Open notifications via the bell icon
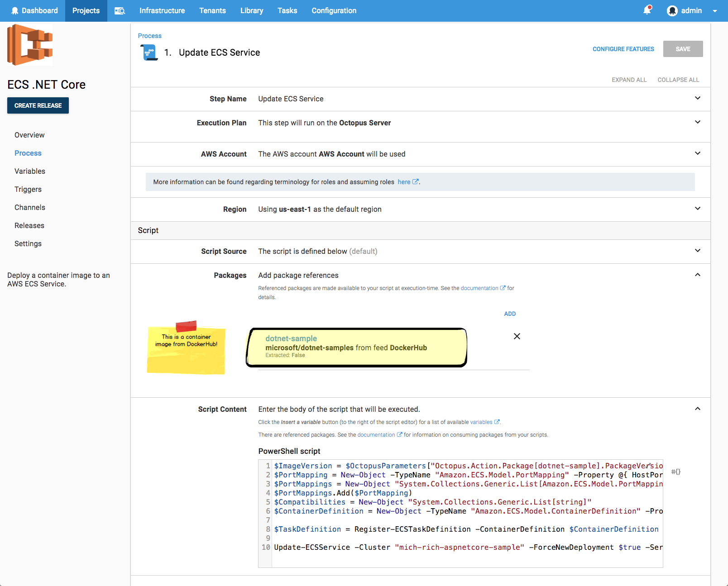The image size is (728, 586). (x=647, y=10)
